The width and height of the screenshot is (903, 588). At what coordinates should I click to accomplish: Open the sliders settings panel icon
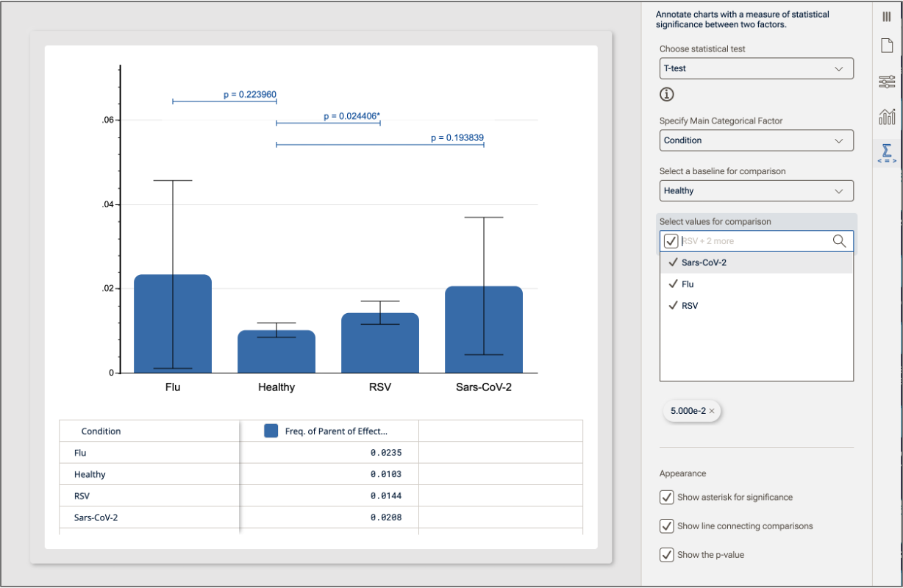coord(887,82)
